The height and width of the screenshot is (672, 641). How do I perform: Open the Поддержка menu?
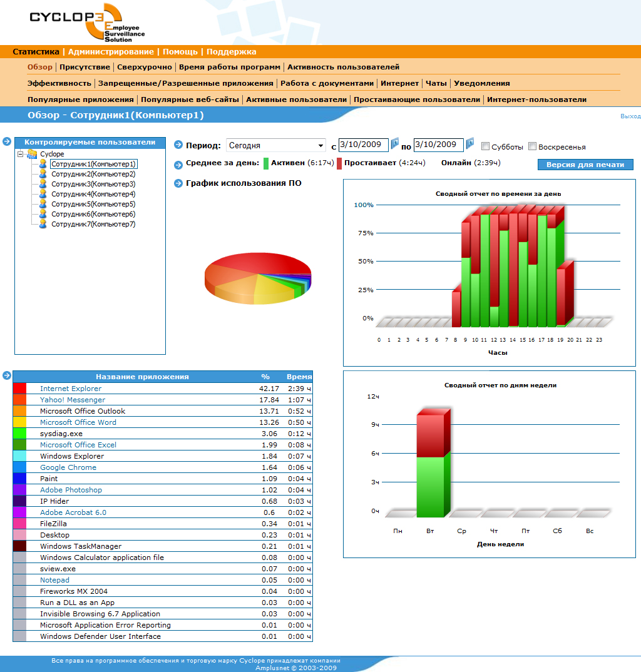[232, 52]
